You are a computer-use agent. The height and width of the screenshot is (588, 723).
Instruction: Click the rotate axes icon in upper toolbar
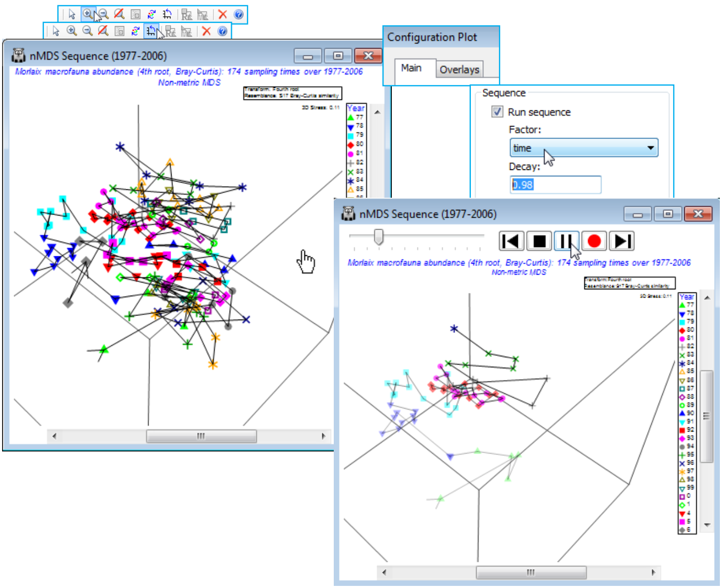coord(167,15)
